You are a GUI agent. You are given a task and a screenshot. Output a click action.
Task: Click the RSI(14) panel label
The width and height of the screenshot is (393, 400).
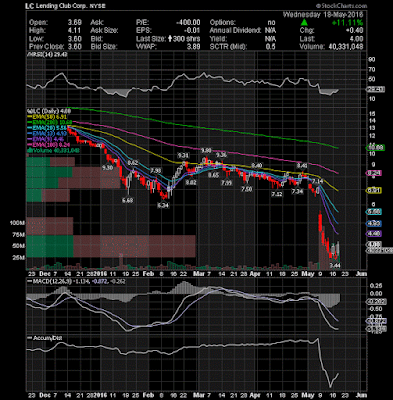(47, 55)
